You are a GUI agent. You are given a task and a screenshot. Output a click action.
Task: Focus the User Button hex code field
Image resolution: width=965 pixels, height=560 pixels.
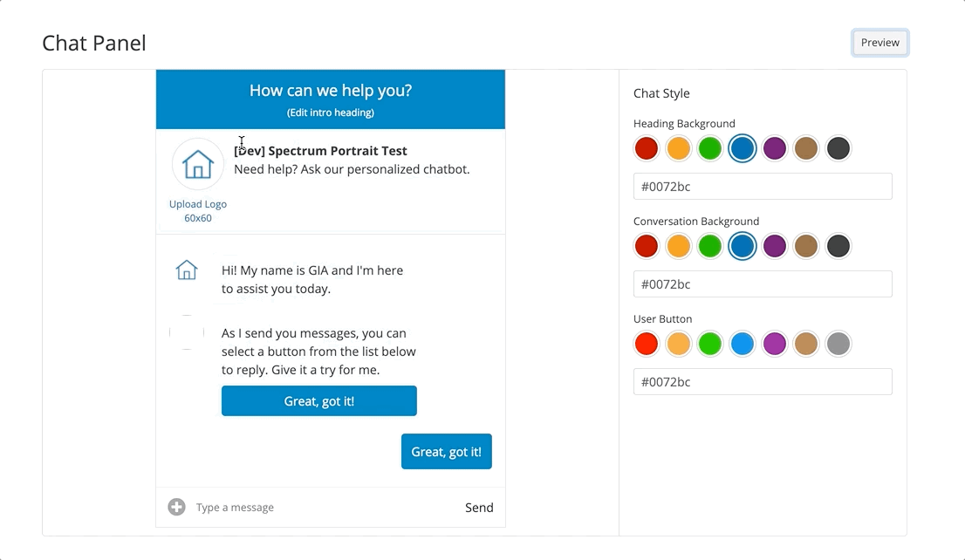pyautogui.click(x=762, y=382)
